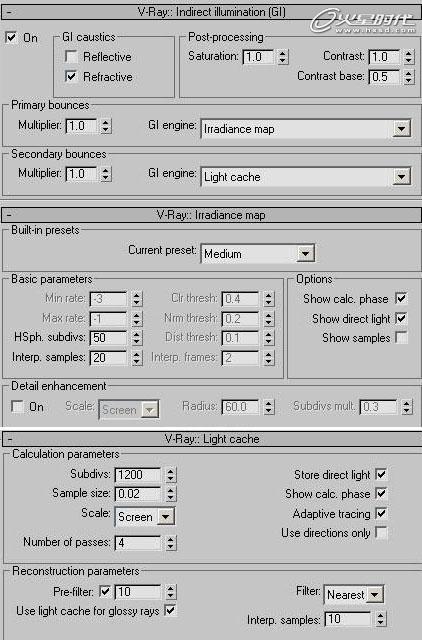The image size is (422, 640).
Task: Adjust the Saturation spinner arrows
Action: (x=283, y=57)
